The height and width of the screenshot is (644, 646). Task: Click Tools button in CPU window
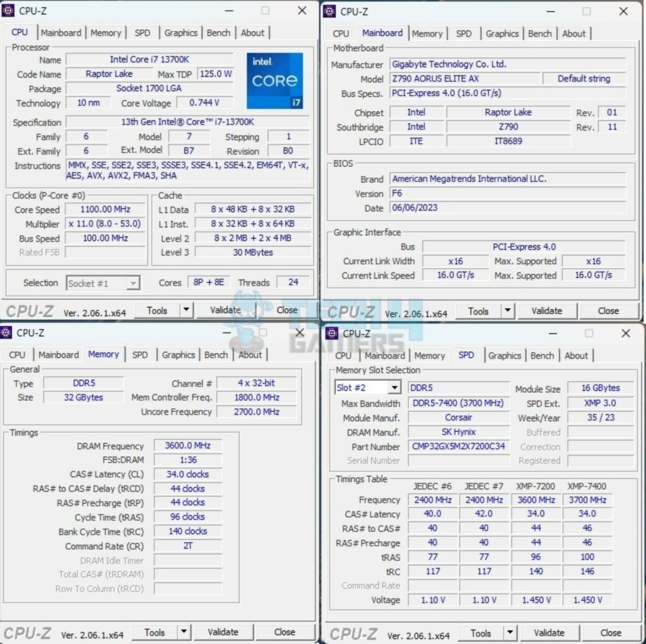tap(157, 310)
